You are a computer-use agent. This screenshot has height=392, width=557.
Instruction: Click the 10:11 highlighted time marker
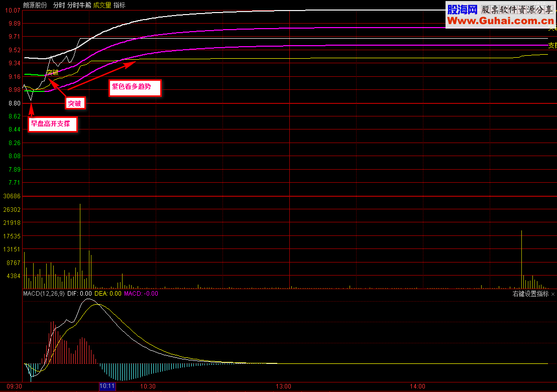(x=107, y=386)
